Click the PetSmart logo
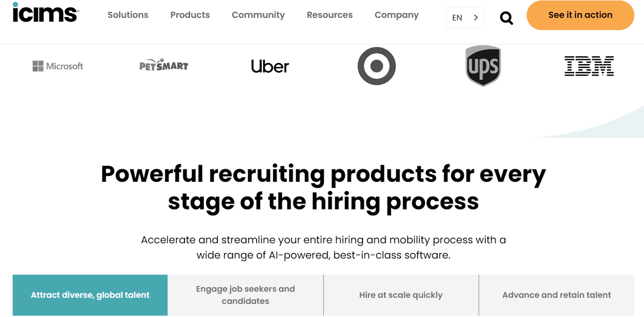Image resolution: width=644 pixels, height=317 pixels. tap(164, 65)
